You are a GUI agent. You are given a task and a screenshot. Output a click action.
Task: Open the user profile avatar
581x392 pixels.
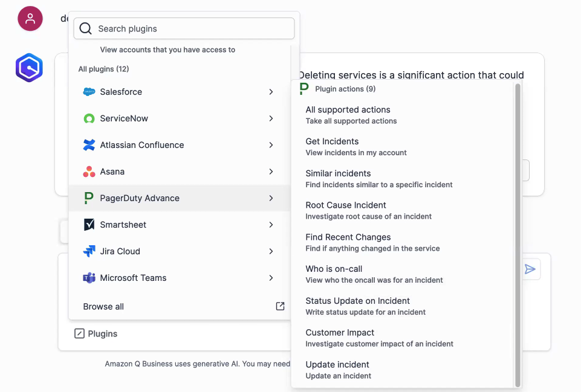30,19
